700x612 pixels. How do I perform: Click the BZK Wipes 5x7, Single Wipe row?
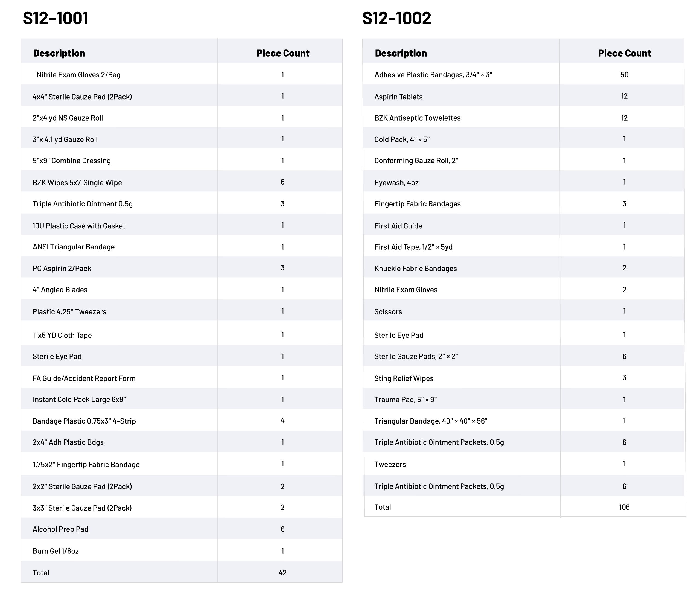pyautogui.click(x=77, y=183)
